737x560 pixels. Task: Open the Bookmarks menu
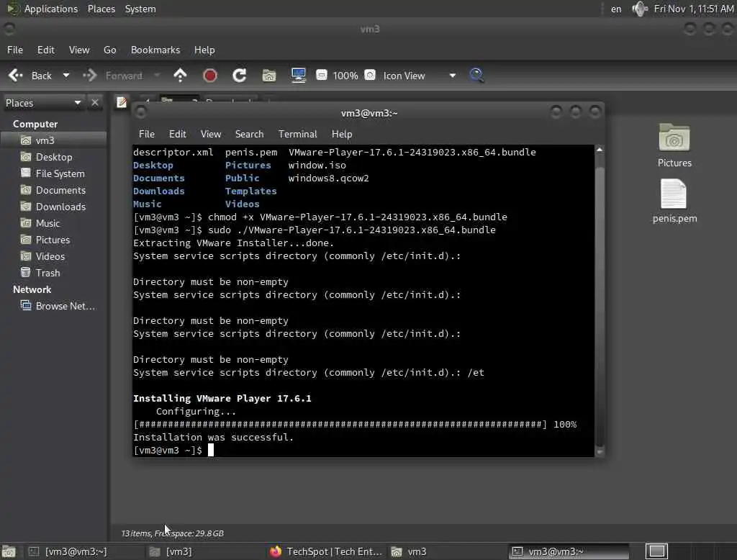(x=155, y=50)
